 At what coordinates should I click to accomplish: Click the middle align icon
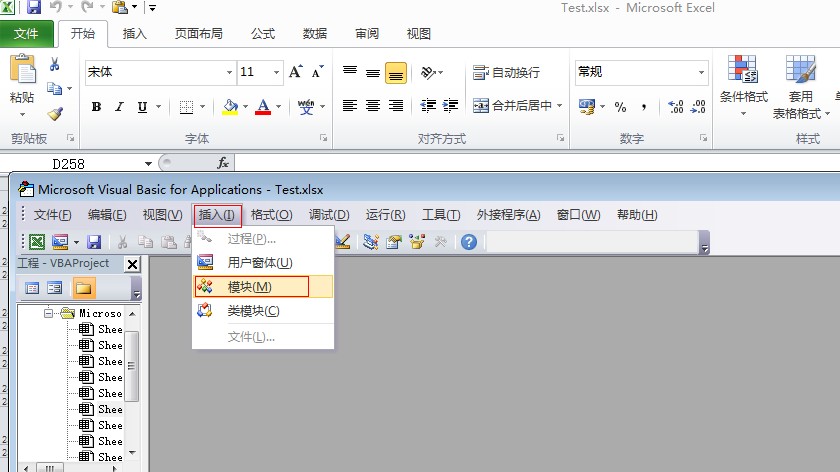click(x=373, y=72)
